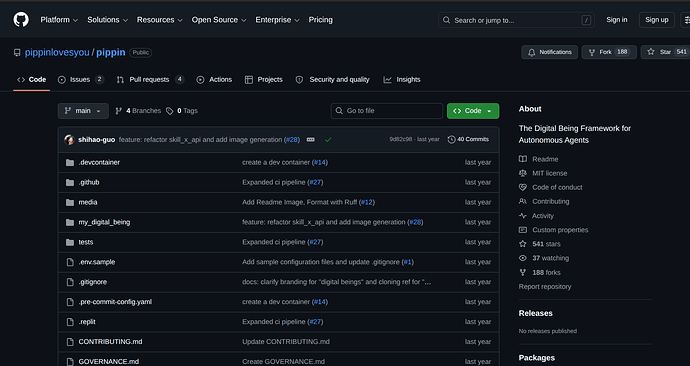Viewport: 690px width, 366px height.
Task: Open the Contributing link in About
Action: [551, 201]
